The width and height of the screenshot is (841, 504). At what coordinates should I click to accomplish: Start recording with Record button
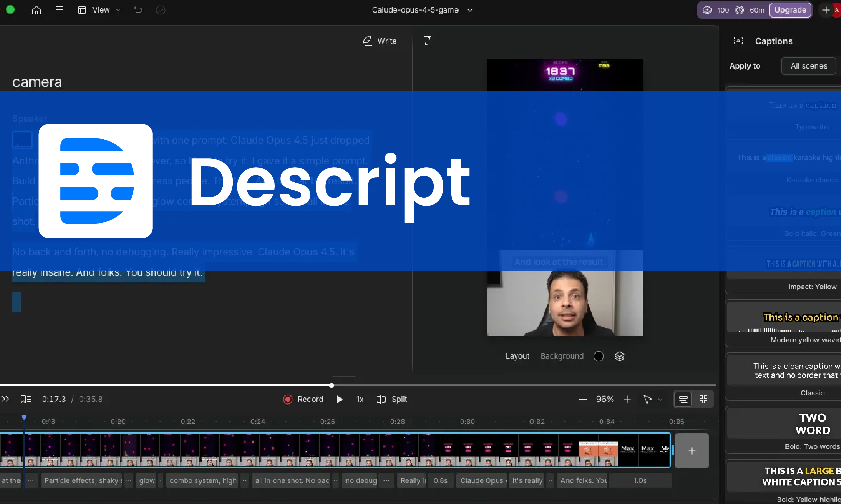tap(303, 399)
